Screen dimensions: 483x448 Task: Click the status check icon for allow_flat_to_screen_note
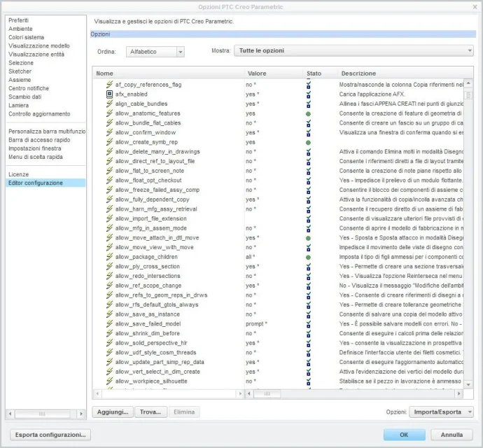[x=308, y=171]
